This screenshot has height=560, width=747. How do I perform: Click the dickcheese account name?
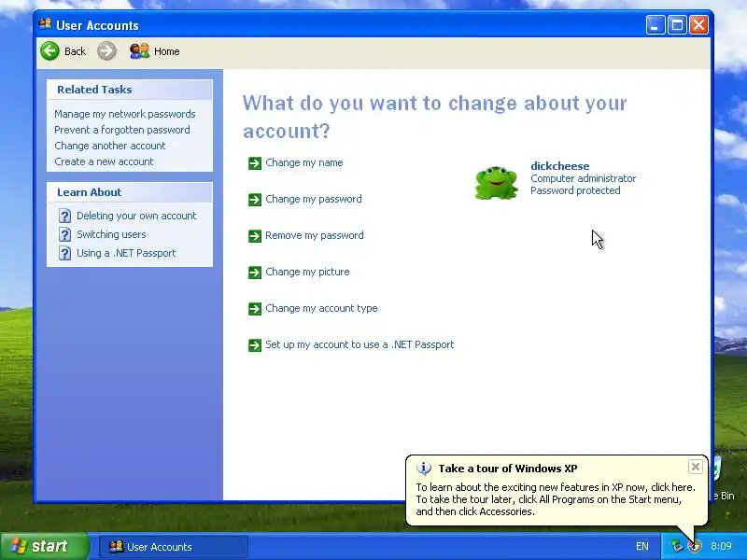[560, 166]
